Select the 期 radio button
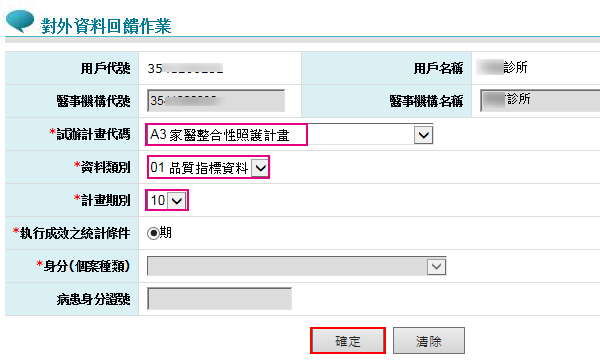The width and height of the screenshot is (600, 362). (x=153, y=233)
